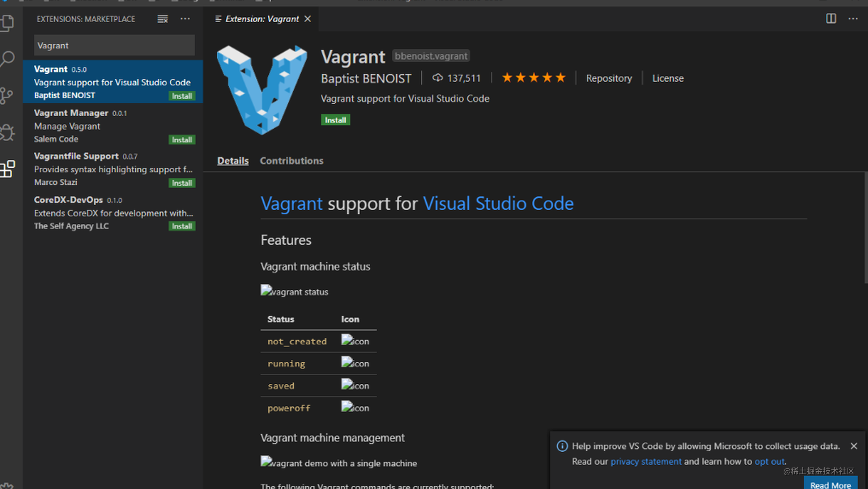Screen dimensions: 868x489
Task: Click the not_created status cell
Action: click(297, 342)
